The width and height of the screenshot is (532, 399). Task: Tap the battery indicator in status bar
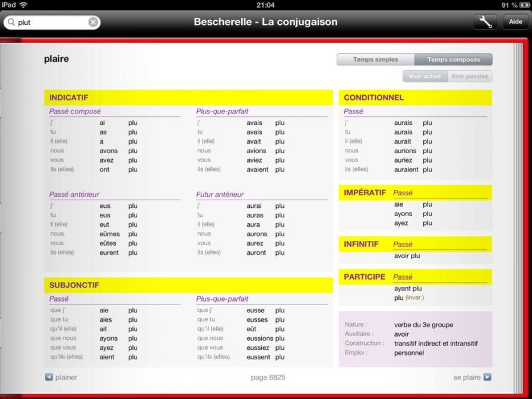(521, 5)
